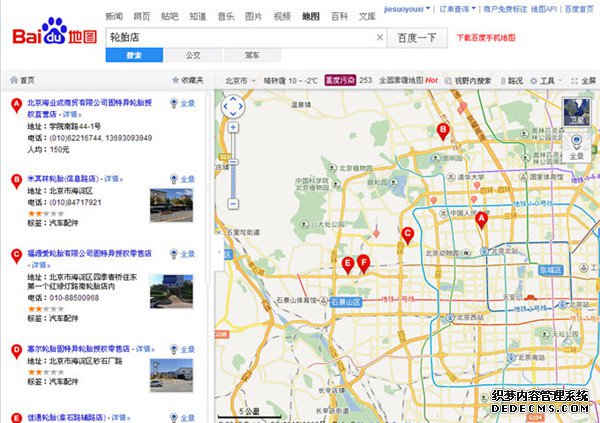Open the 工具 tools dropdown
Viewport: 600px width, 423px height.
[548, 80]
